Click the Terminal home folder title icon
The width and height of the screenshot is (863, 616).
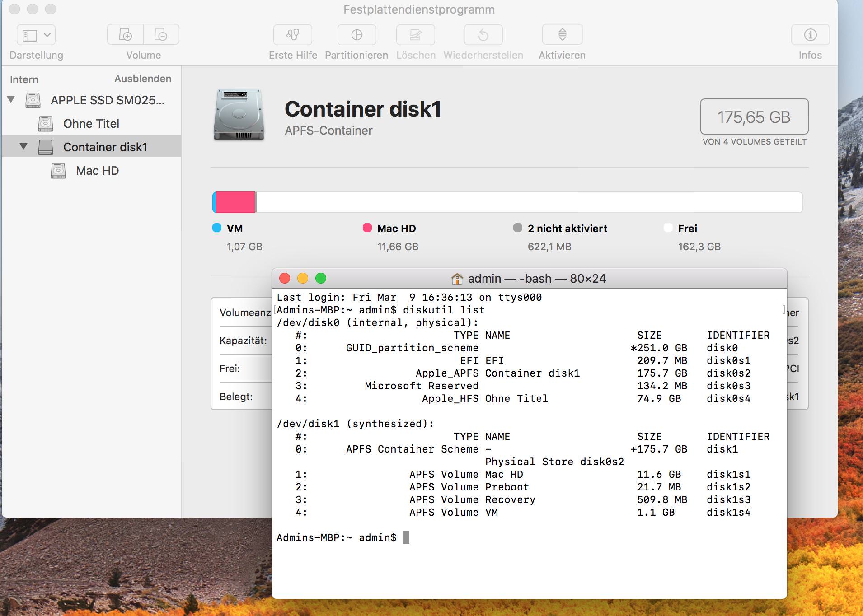[x=457, y=279]
